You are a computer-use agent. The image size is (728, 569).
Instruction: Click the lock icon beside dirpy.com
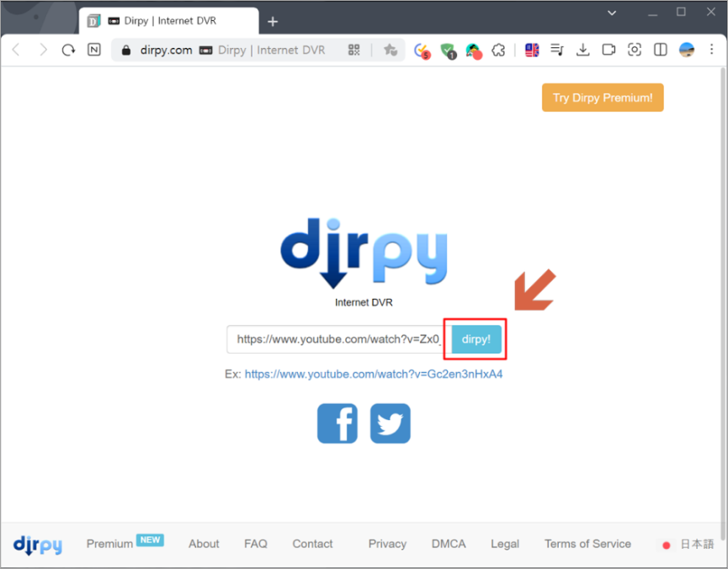(125, 51)
